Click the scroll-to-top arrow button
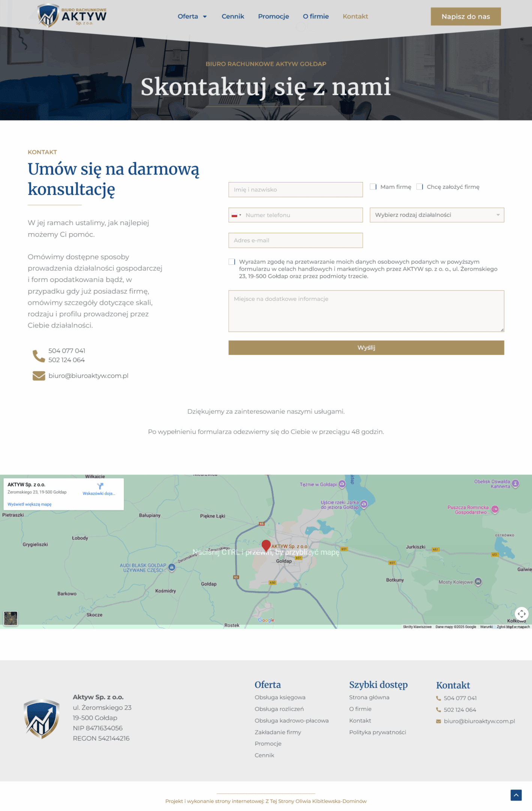This screenshot has width=532, height=811. click(516, 795)
